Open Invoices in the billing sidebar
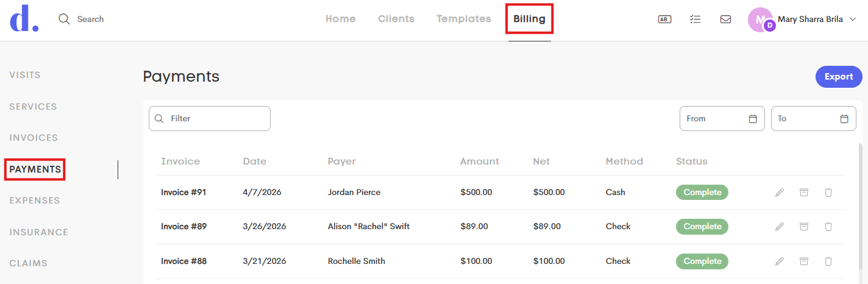The image size is (868, 284). (x=34, y=138)
